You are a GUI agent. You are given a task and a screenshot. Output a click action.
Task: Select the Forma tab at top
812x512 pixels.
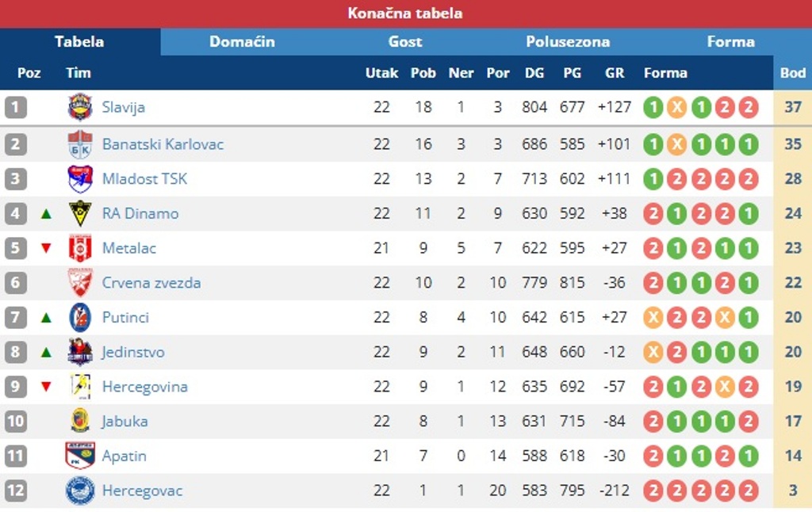[x=730, y=42]
